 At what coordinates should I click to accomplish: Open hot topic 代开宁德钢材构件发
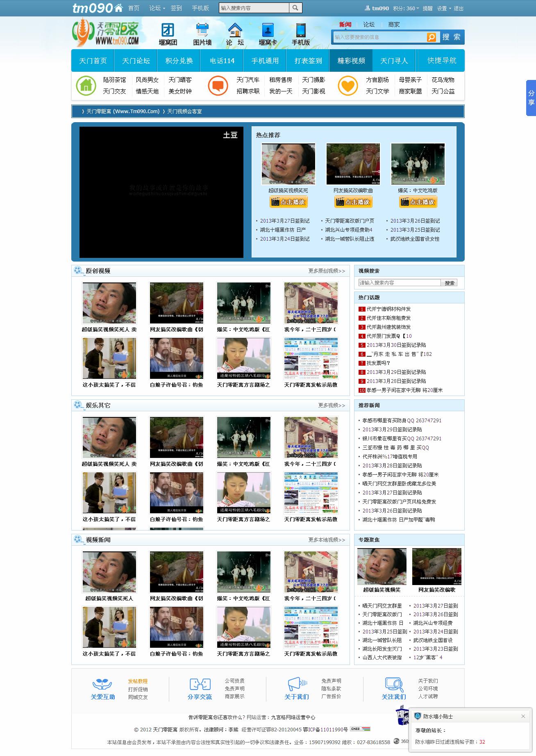388,309
